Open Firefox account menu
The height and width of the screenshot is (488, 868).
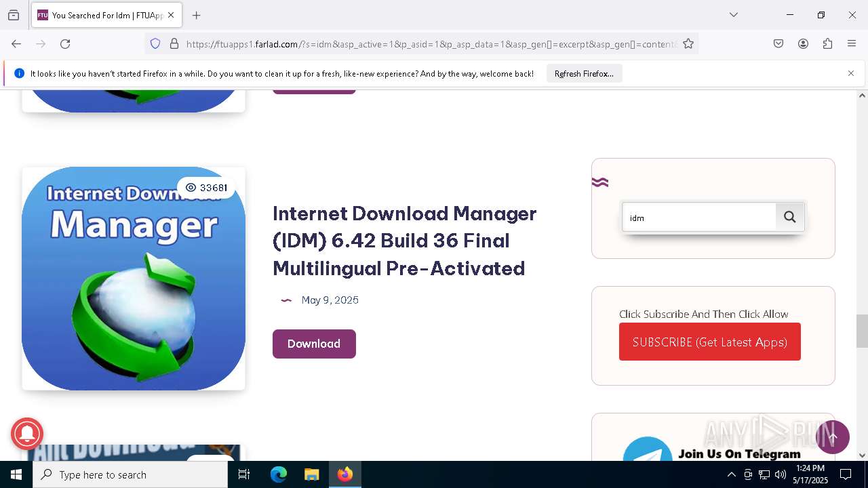803,44
